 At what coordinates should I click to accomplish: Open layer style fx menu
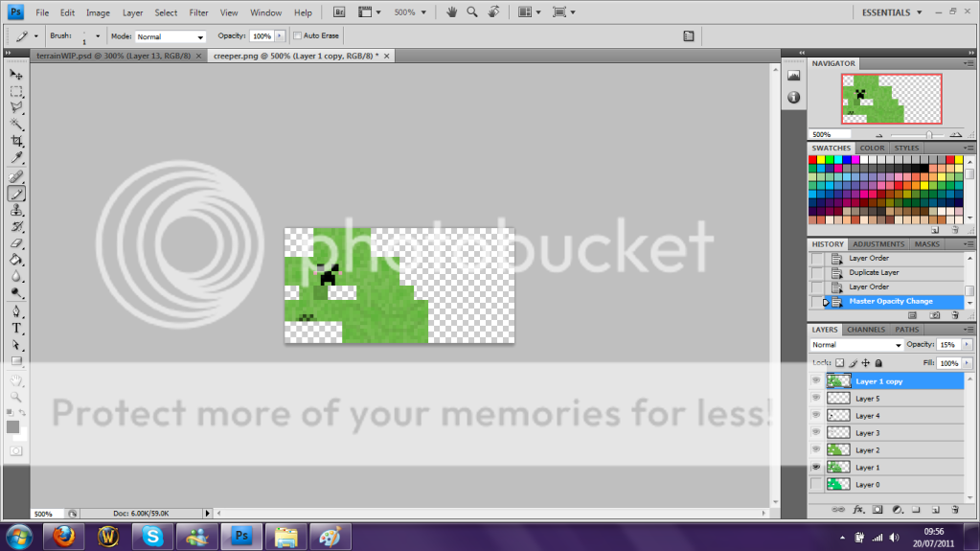click(858, 510)
